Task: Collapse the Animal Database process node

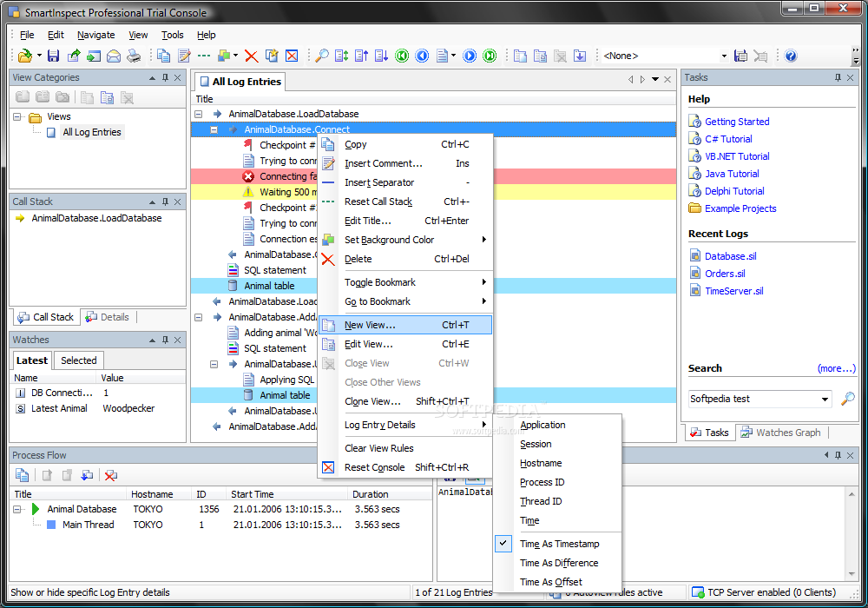Action: 17,509
